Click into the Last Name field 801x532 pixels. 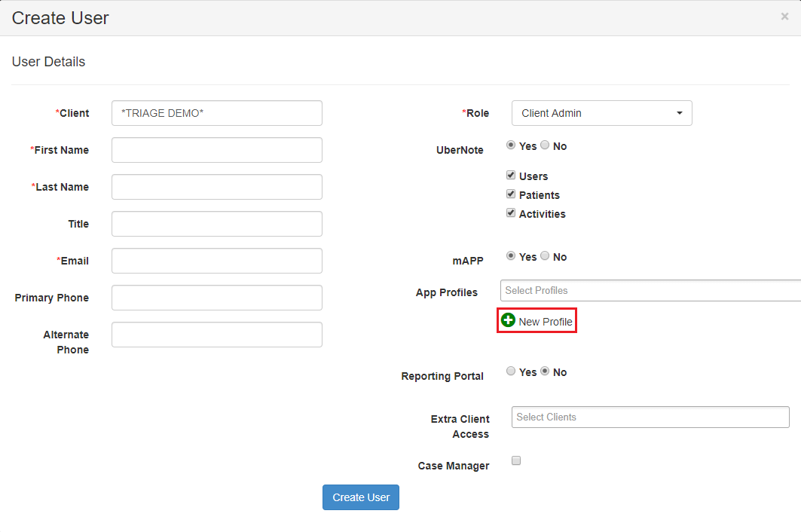click(x=217, y=187)
